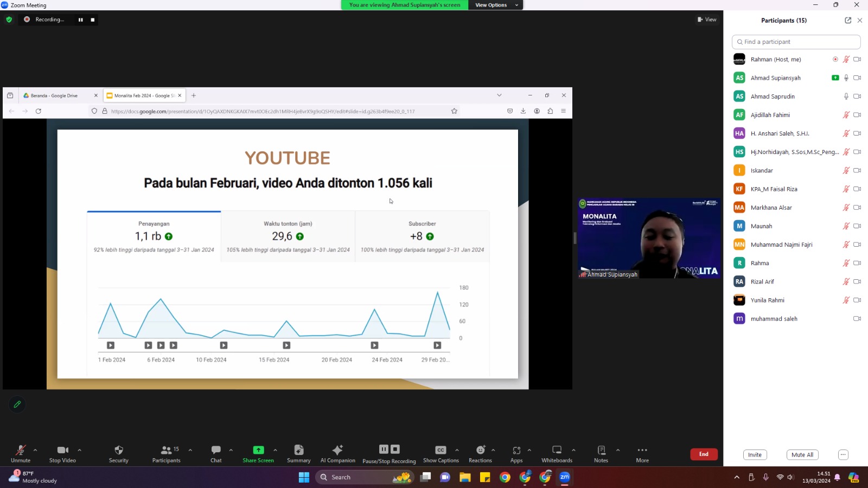Unmute your microphone
868x488 pixels.
(x=21, y=450)
